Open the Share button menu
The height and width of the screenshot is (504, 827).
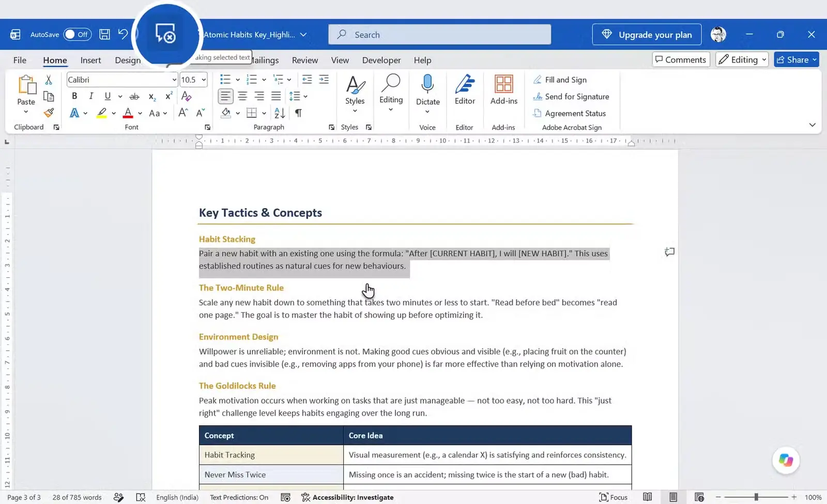coord(796,59)
